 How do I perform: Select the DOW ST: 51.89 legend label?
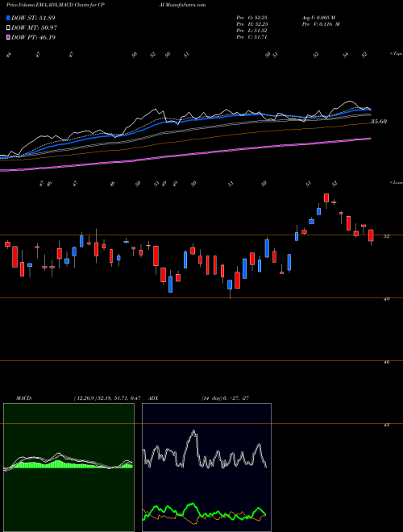click(x=33, y=18)
